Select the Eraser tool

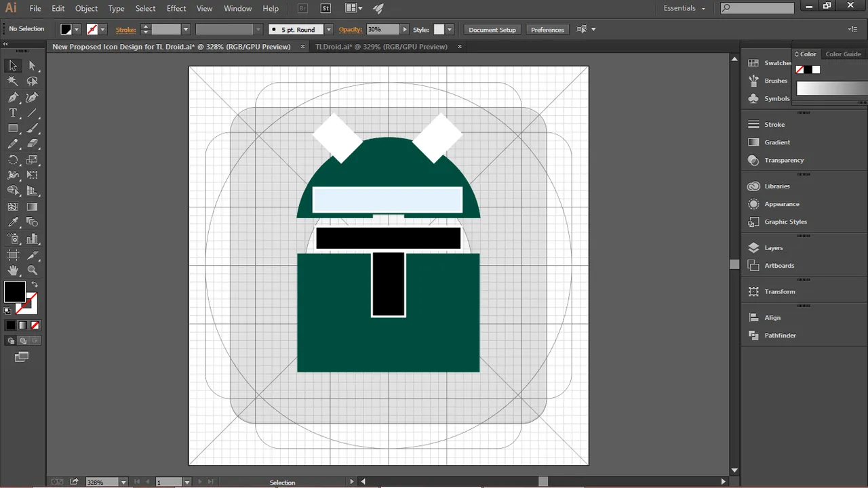[x=32, y=144]
